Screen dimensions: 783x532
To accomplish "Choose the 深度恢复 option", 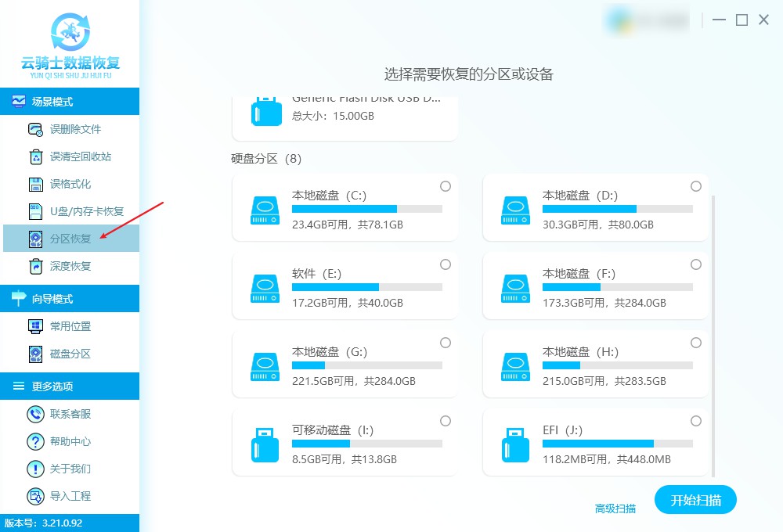I will [70, 266].
